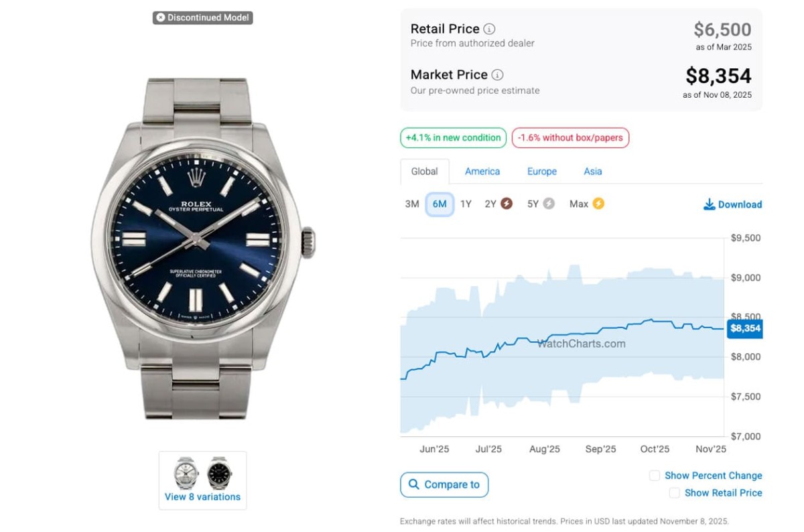Switch to the Europe tab
The image size is (804, 532).
point(542,172)
